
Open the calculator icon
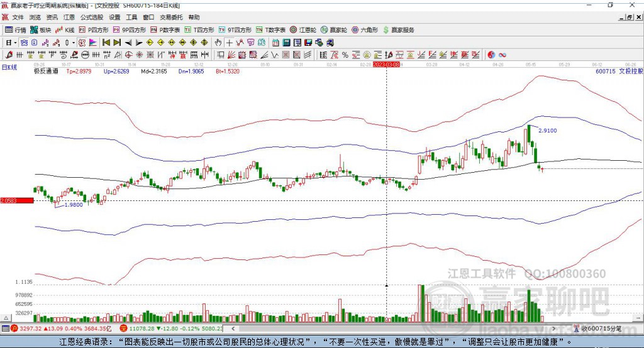[286, 43]
